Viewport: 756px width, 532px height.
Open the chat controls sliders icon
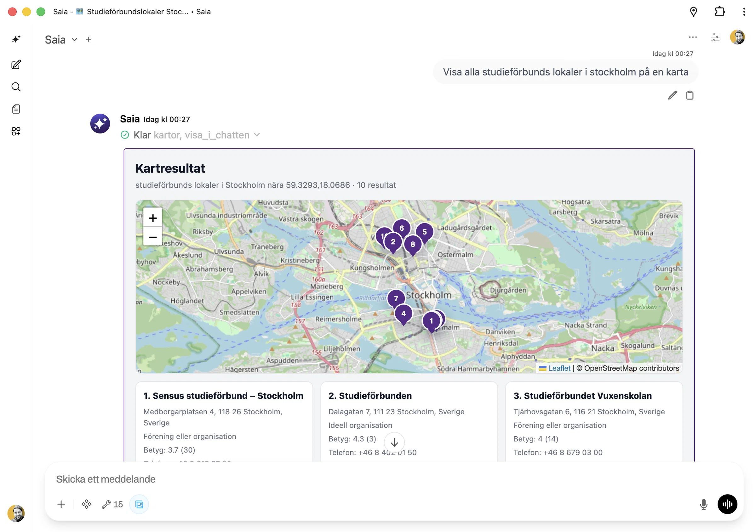(715, 37)
